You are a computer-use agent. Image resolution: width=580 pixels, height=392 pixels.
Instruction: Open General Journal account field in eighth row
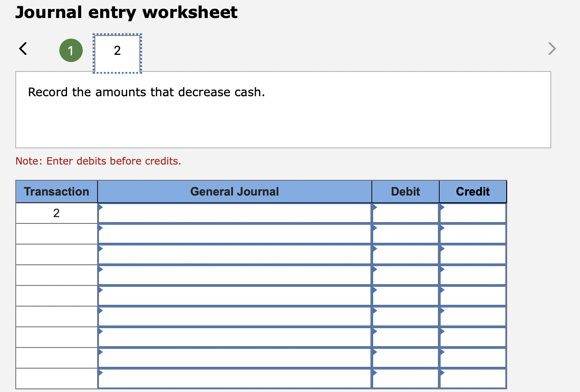[x=235, y=358]
